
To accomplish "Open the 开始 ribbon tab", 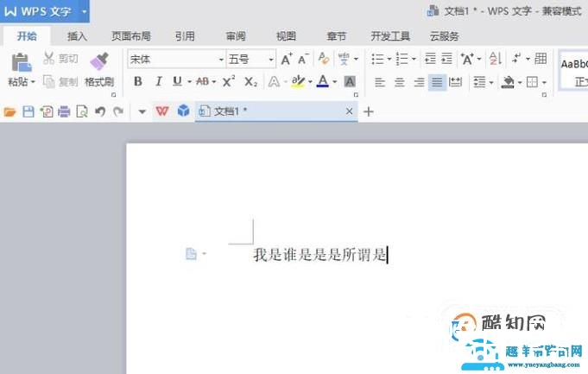I will tap(27, 36).
